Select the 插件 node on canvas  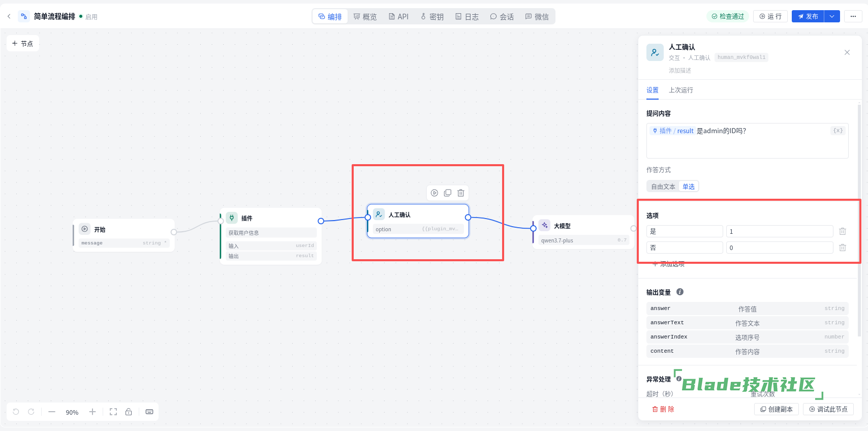(270, 236)
